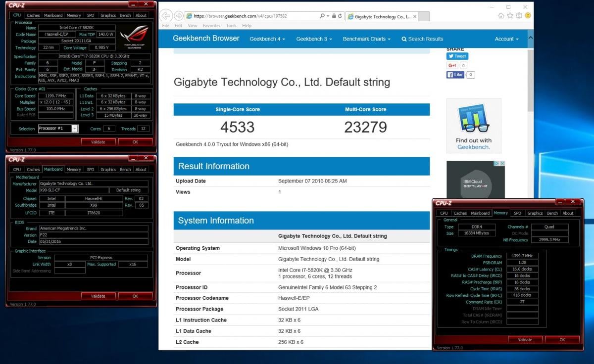Click NB Frequency value 2999.3 MHz
The width and height of the screenshot is (594, 364).
click(550, 240)
